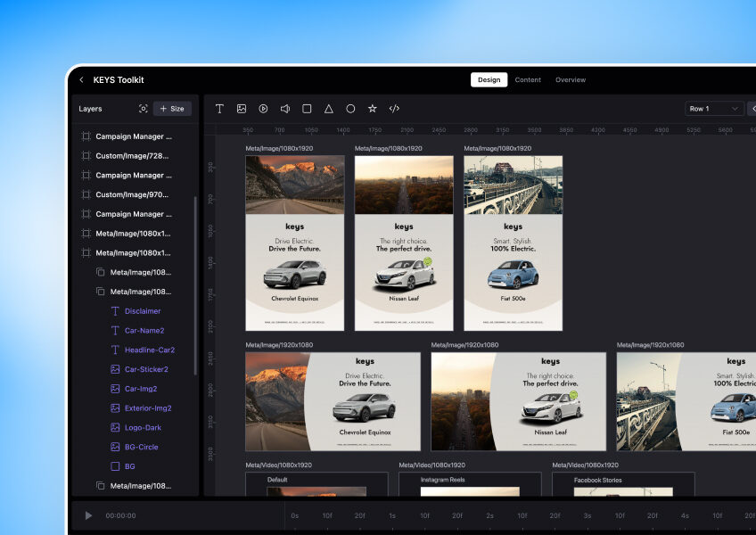Select the Ellipse shape tool
756x535 pixels.
tap(350, 109)
